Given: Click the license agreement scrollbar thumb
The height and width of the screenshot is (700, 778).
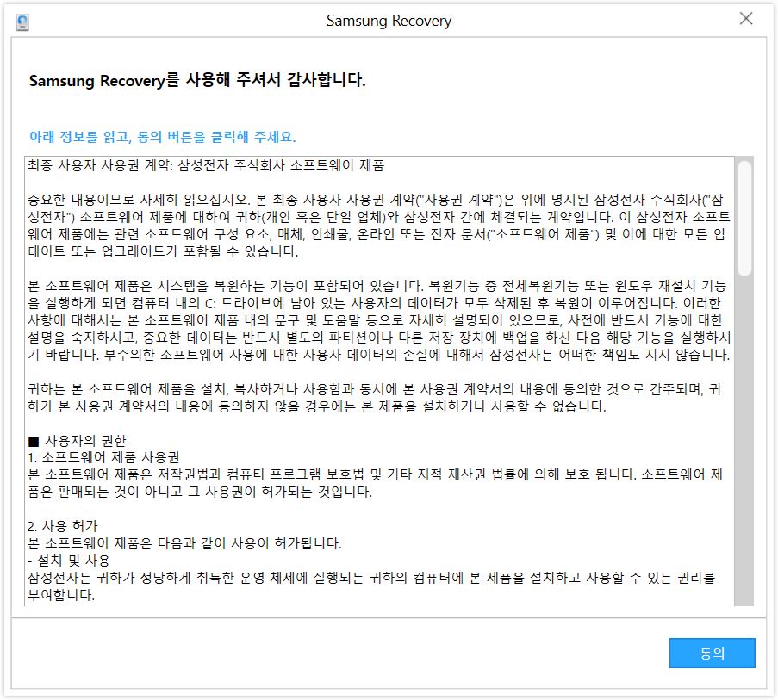Looking at the screenshot, I should click(744, 218).
